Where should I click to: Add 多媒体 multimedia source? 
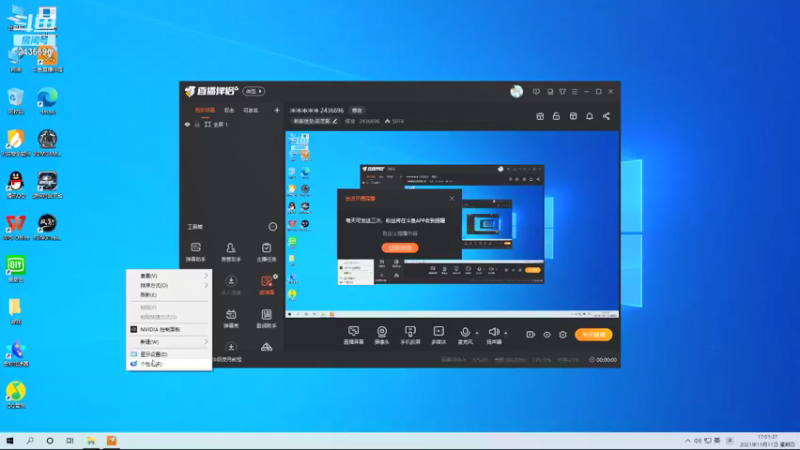pyautogui.click(x=438, y=335)
